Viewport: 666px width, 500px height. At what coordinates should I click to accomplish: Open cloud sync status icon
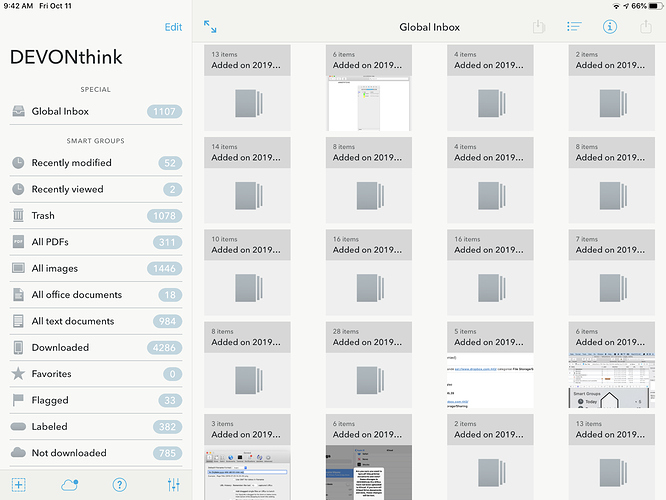pyautogui.click(x=70, y=485)
